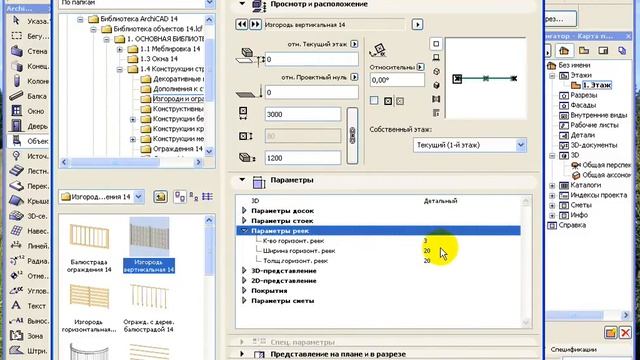The width and height of the screenshot is (640, 360).
Task: Click the Navigator delete (red X) button
Action: 625,333
